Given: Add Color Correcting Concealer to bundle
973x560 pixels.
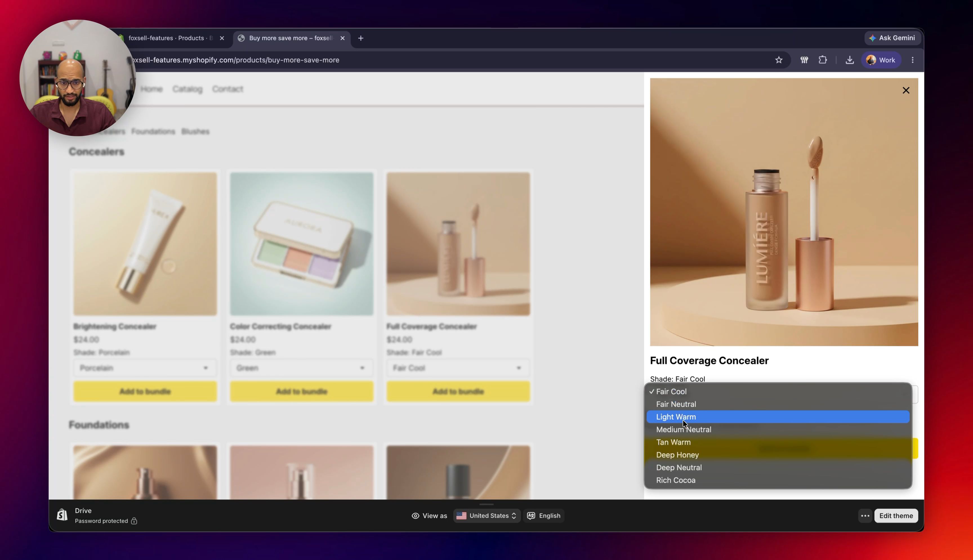Looking at the screenshot, I should (302, 391).
